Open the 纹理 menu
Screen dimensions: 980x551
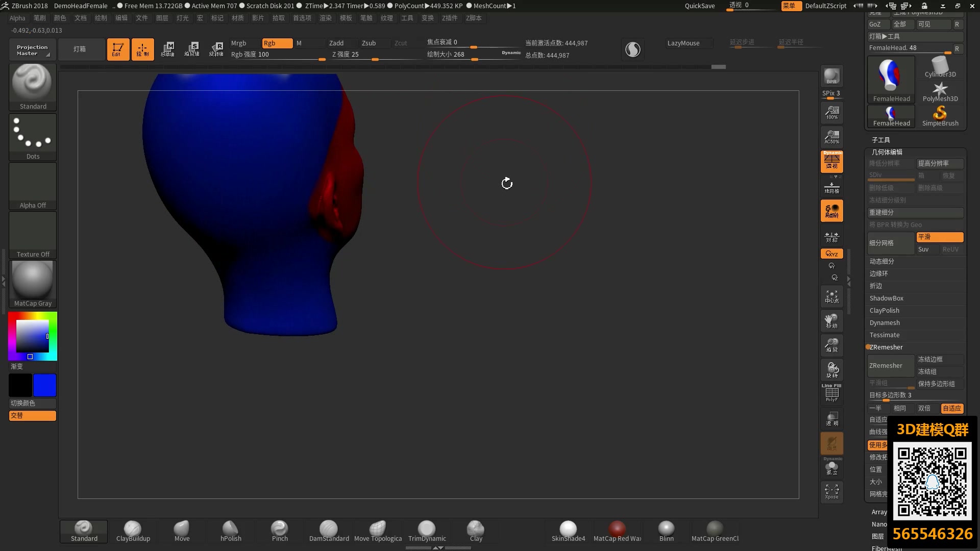pos(386,18)
